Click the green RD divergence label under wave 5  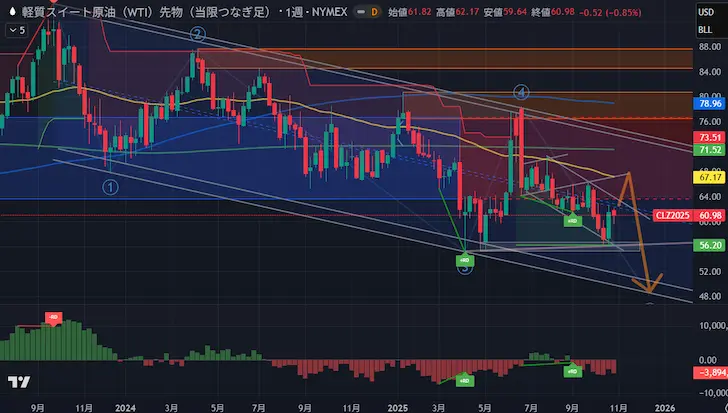tap(465, 259)
